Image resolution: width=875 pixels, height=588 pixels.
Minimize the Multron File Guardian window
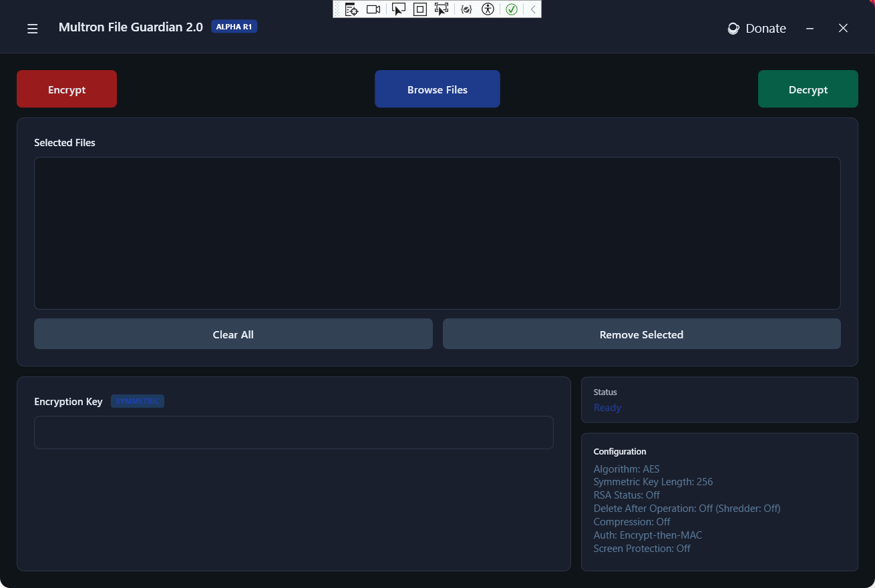coord(810,28)
